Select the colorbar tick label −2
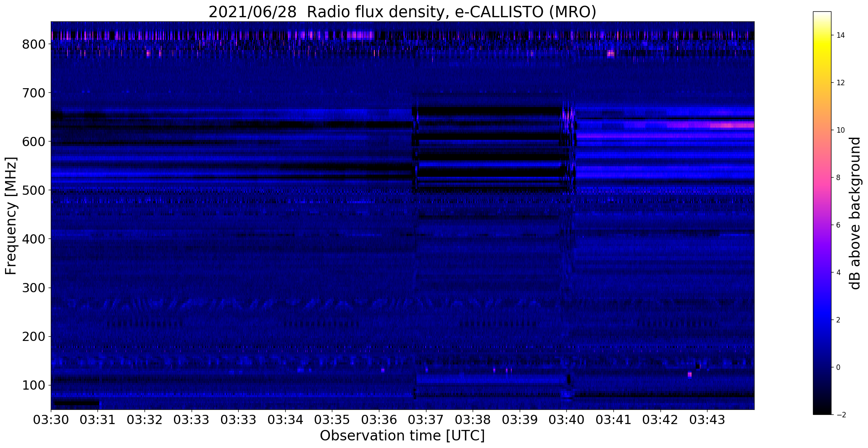The image size is (868, 448). coord(841,415)
